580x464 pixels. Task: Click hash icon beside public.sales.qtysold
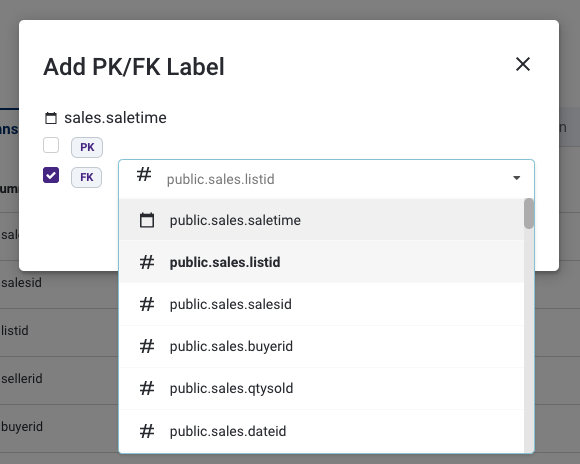click(147, 388)
